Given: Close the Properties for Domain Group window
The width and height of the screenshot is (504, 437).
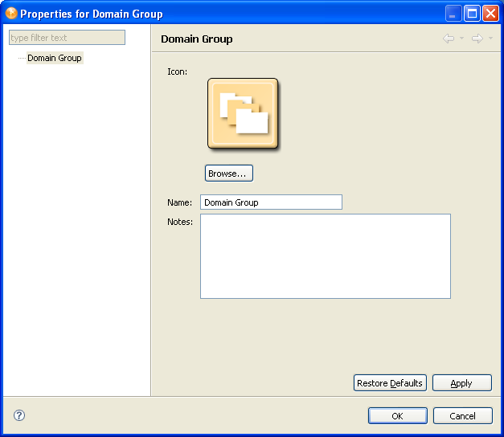Looking at the screenshot, I should coord(491,14).
